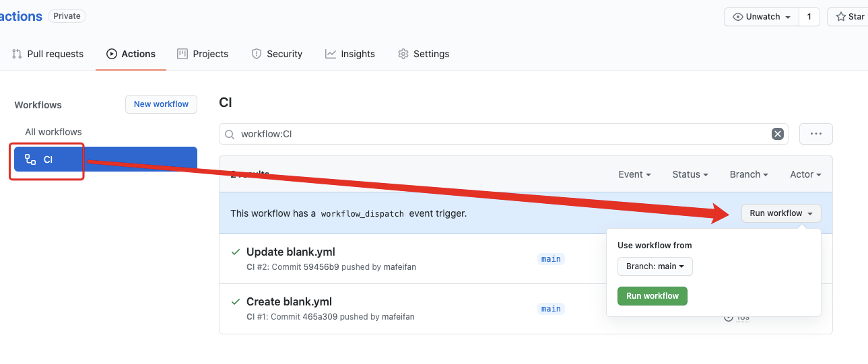Click the Settings gear icon
This screenshot has height=364, width=868.
tap(403, 54)
